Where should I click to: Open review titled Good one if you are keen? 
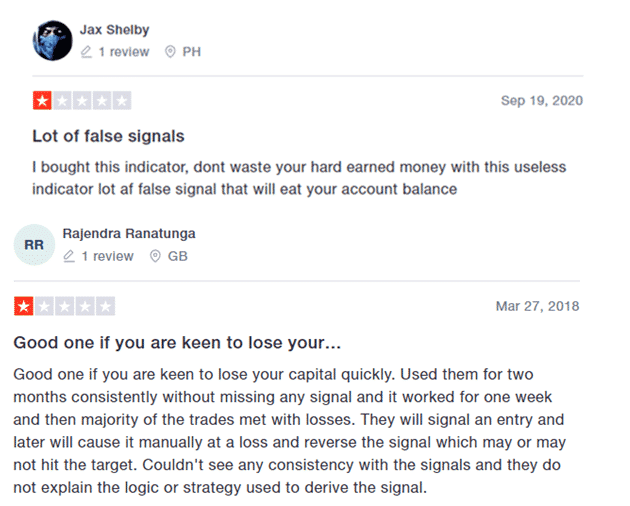(x=177, y=343)
